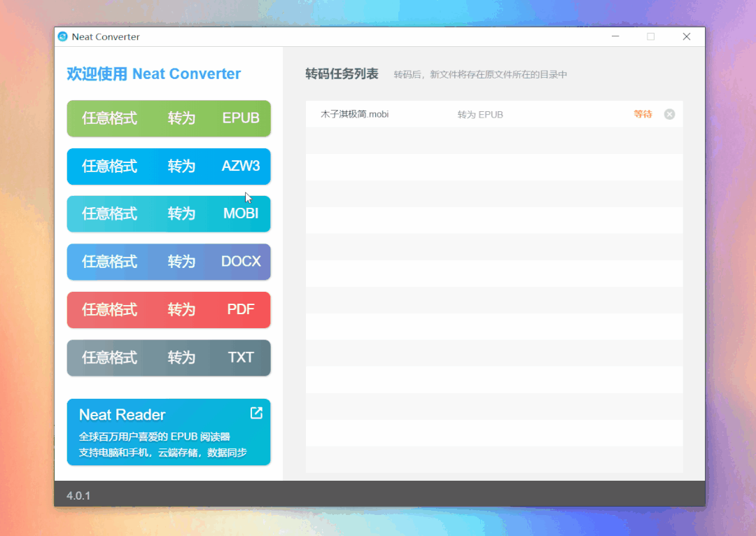The height and width of the screenshot is (536, 756).
Task: Click the 转为 EPUB text in task row
Action: tap(480, 115)
